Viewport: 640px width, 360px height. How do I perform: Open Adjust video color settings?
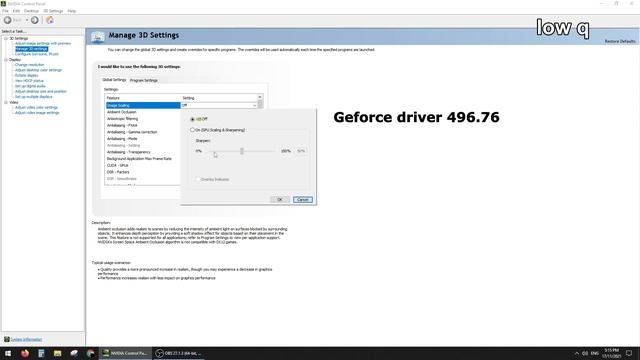tap(36, 107)
